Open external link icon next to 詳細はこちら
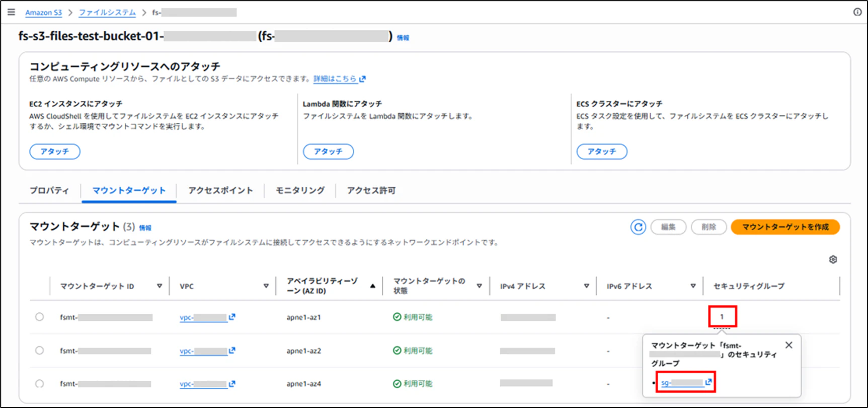This screenshot has width=868, height=408. (x=362, y=79)
